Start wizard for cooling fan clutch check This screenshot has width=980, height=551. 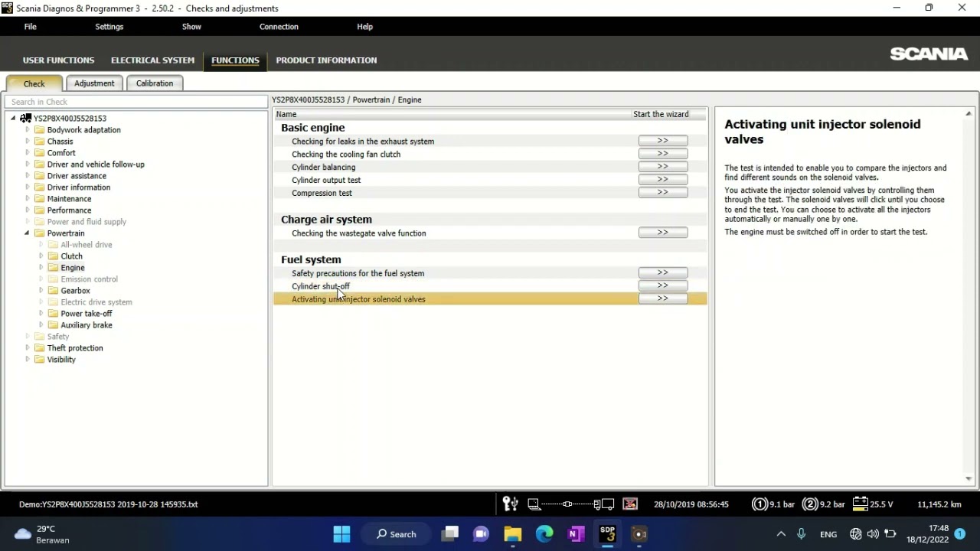(663, 154)
